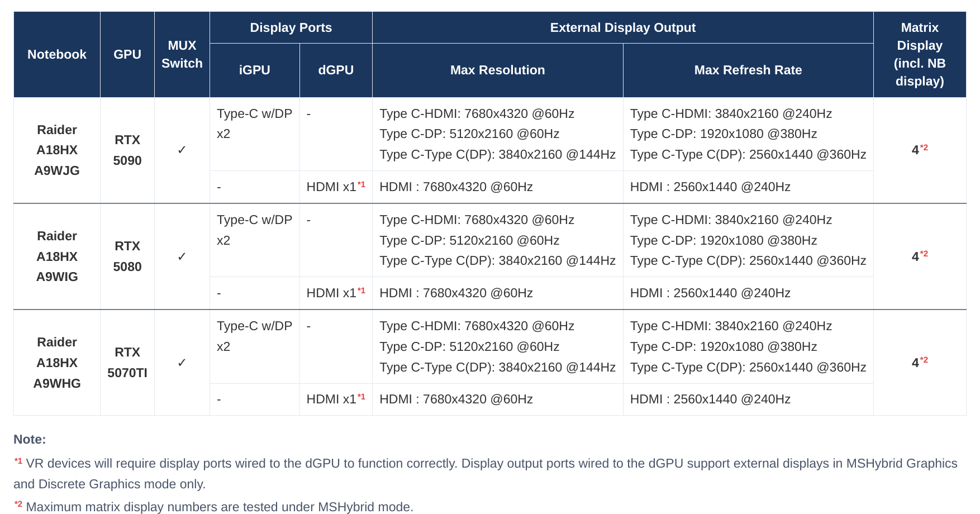Click the External Display Output header
The width and height of the screenshot is (980, 514).
click(623, 27)
